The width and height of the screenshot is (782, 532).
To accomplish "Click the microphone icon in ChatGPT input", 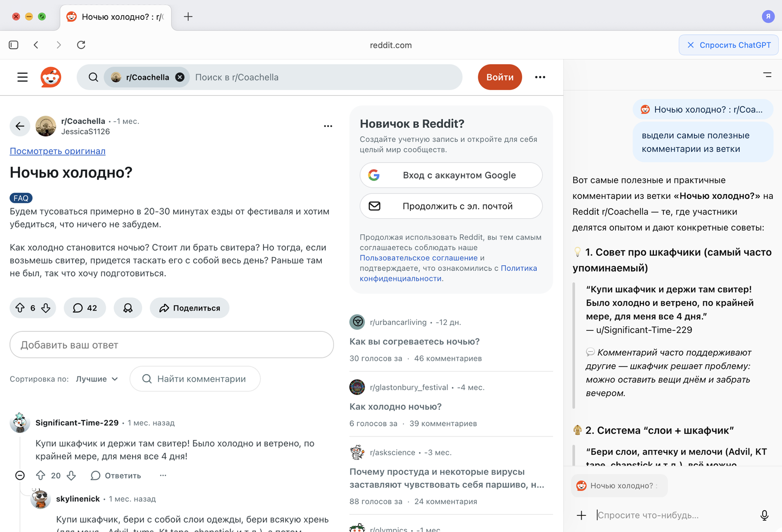I will pyautogui.click(x=765, y=515).
